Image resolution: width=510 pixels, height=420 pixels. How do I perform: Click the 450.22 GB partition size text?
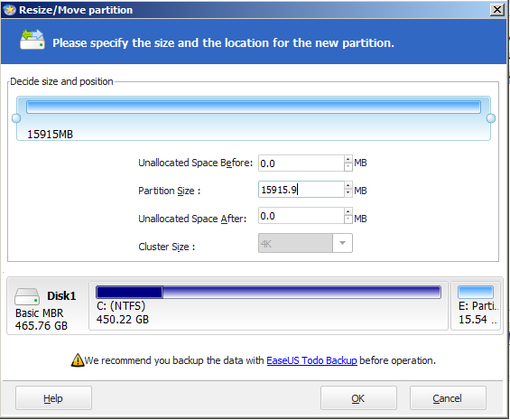point(123,320)
